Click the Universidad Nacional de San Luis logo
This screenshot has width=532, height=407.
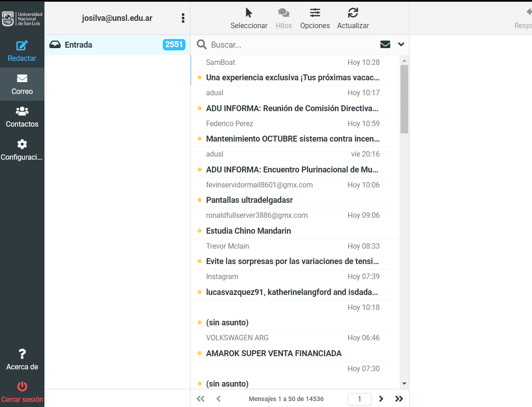[22, 19]
